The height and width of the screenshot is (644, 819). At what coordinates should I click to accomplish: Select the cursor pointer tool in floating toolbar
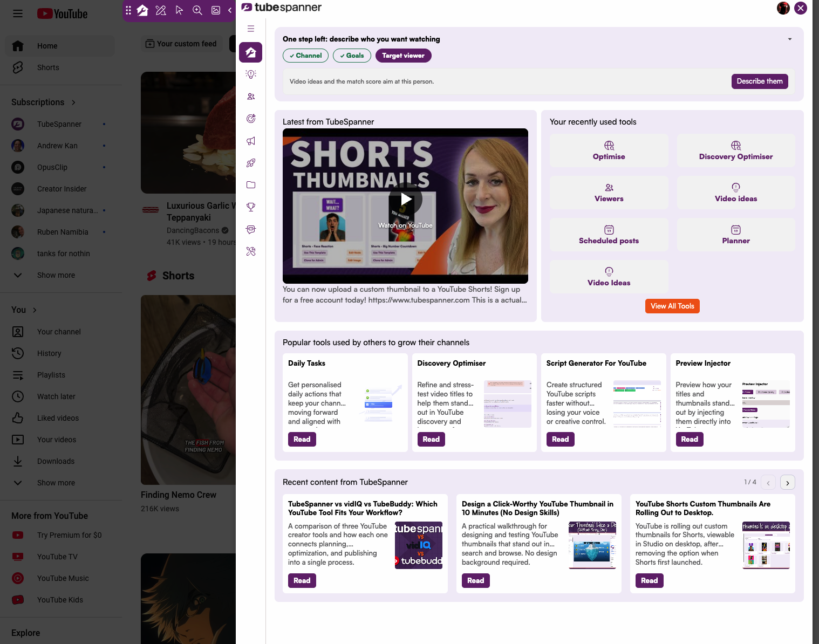[x=179, y=10]
